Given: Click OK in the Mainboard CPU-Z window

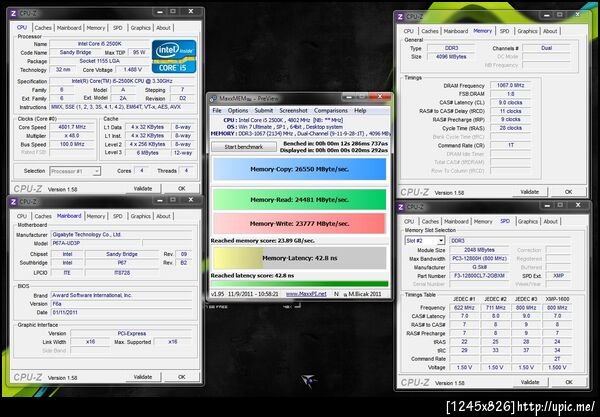Looking at the screenshot, I should click(x=182, y=377).
